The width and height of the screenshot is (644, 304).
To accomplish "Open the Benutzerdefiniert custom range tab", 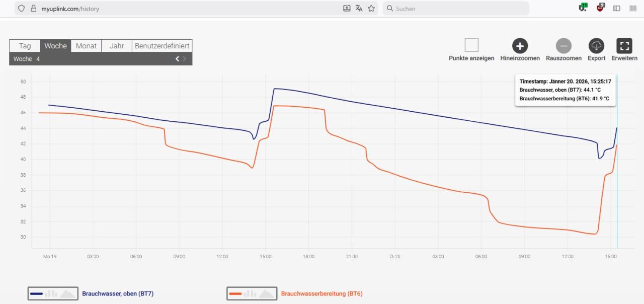I will pos(162,46).
